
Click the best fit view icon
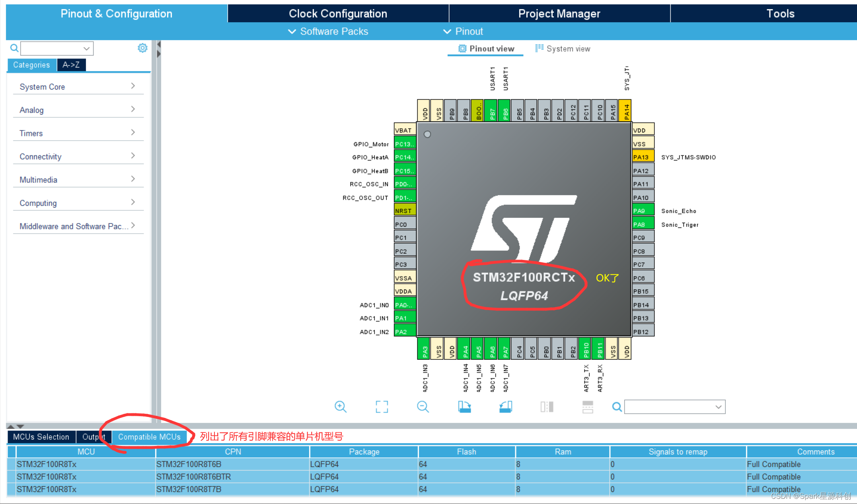pyautogui.click(x=382, y=407)
